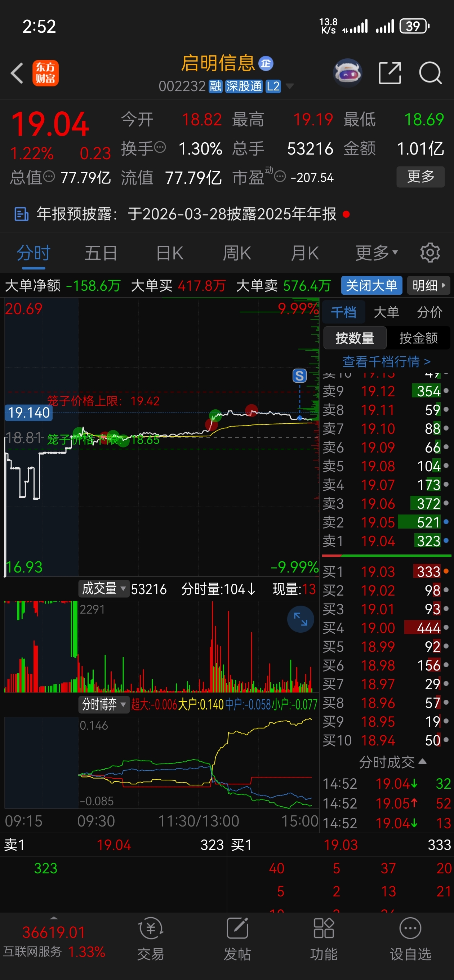Image resolution: width=454 pixels, height=980 pixels.
Task: Toggle order book to 按金额
Action: point(418,338)
